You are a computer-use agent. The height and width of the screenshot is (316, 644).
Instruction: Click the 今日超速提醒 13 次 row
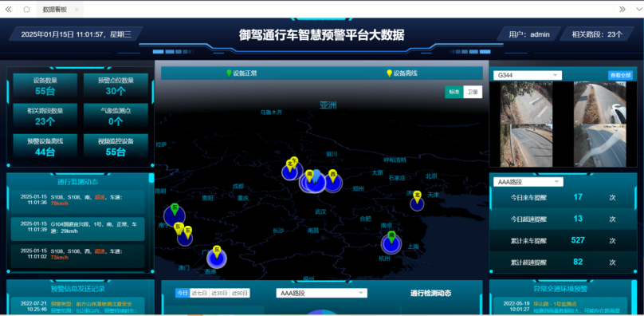pyautogui.click(x=563, y=219)
